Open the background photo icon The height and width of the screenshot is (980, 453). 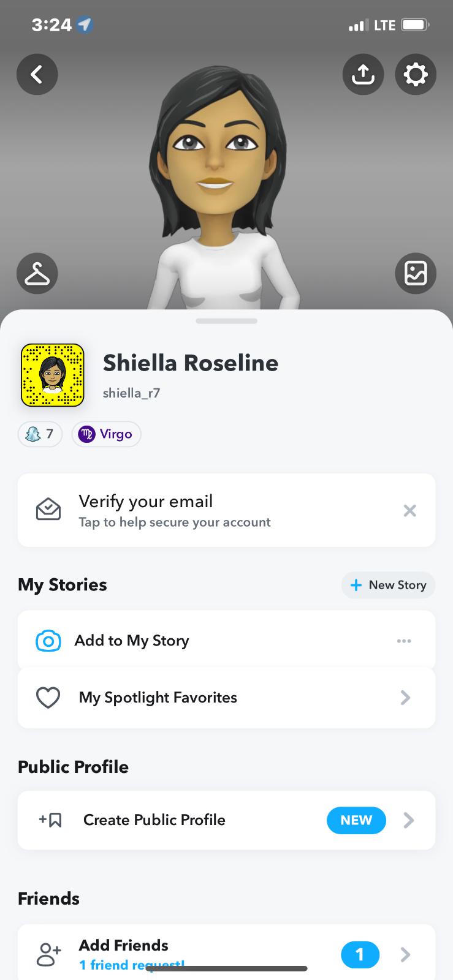click(416, 273)
